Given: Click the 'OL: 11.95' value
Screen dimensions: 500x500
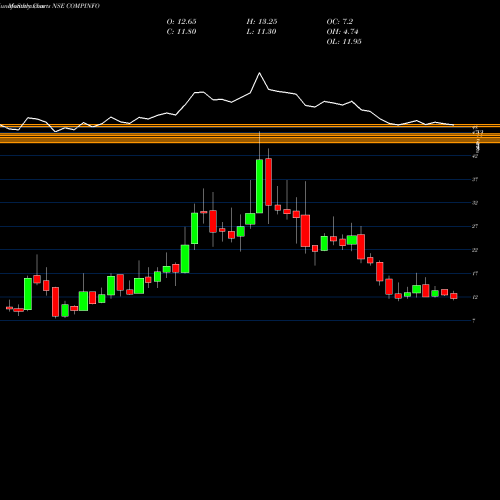Looking at the screenshot, I should (x=344, y=42).
